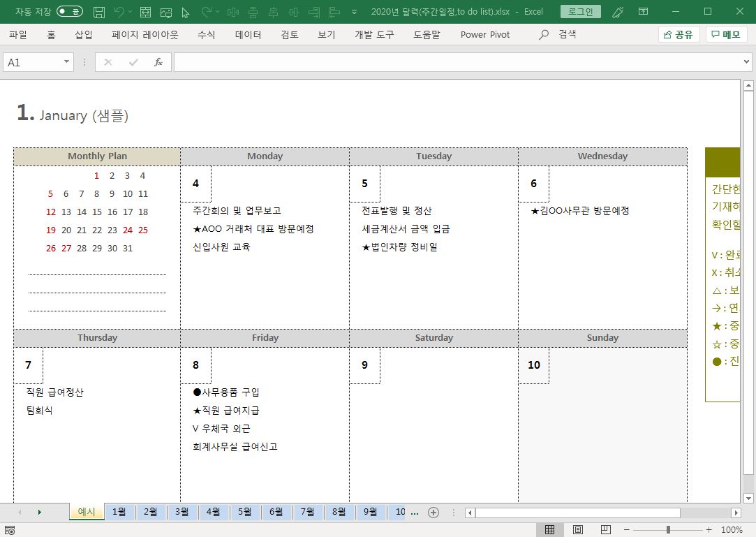This screenshot has width=756, height=537.
Task: Toggle the 자동 저장 AutoSave switch
Action: (69, 12)
